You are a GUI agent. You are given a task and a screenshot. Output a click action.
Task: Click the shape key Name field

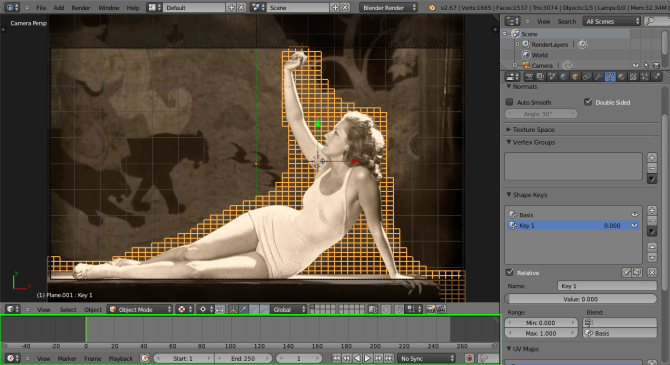coord(607,286)
